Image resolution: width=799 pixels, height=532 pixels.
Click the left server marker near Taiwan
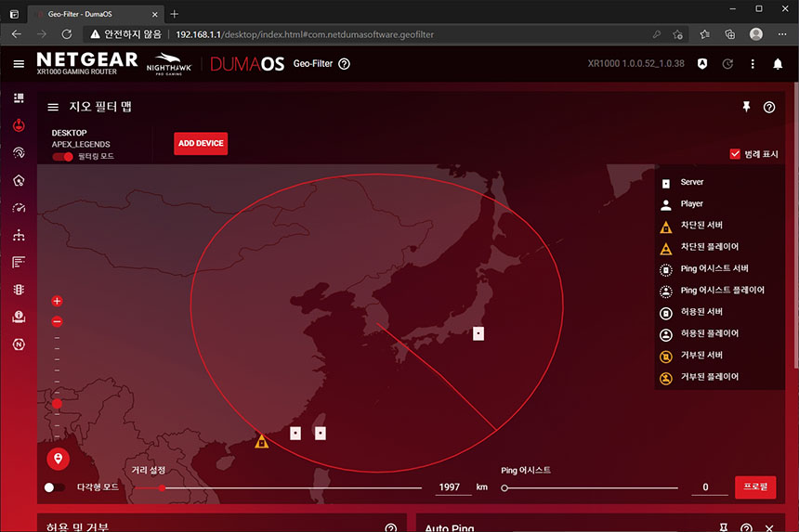point(295,434)
